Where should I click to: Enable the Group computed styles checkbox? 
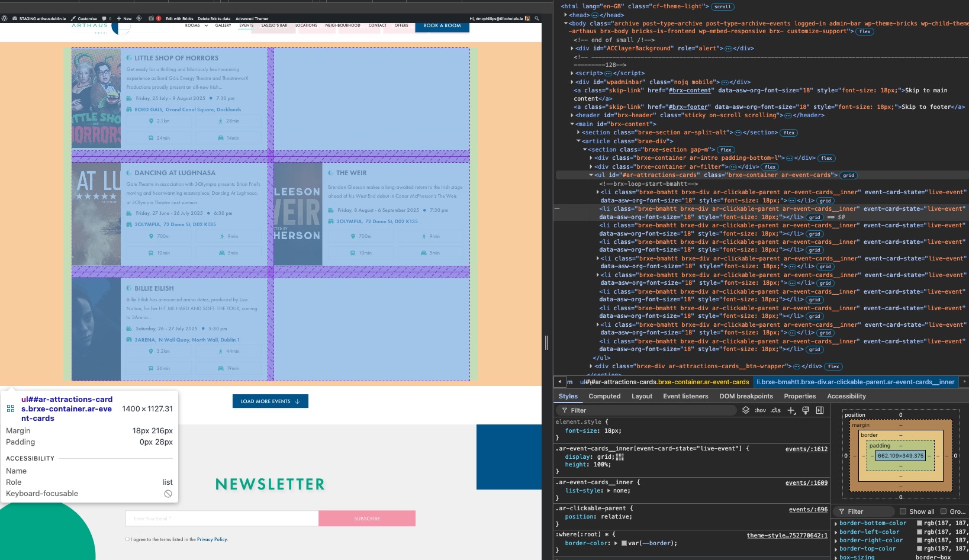pos(944,511)
